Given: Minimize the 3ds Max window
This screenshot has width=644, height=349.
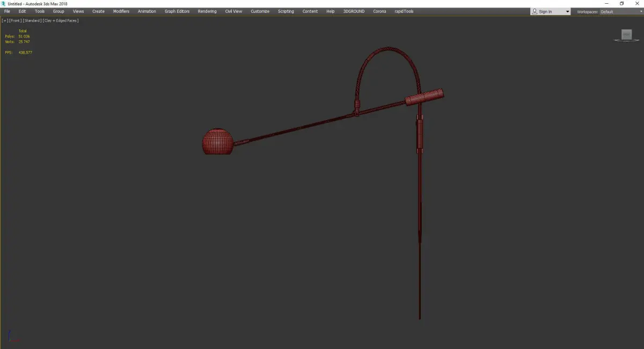Looking at the screenshot, I should pos(606,4).
